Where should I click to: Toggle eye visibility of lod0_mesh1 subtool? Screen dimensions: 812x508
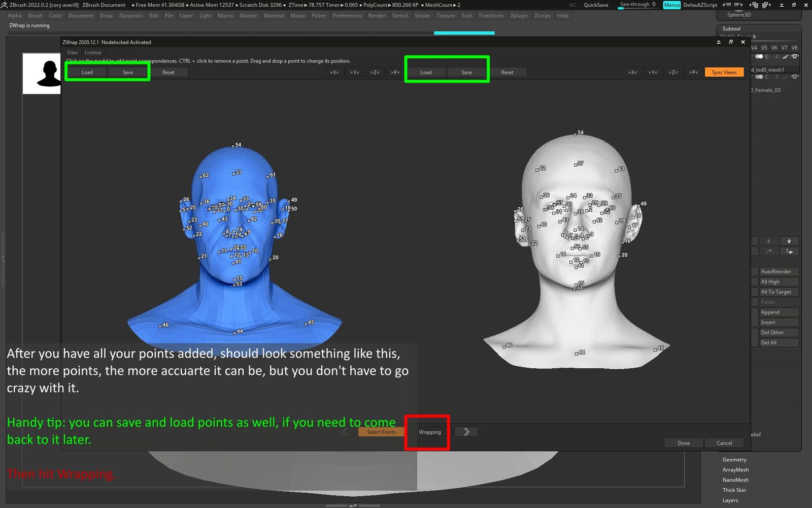coord(795,56)
